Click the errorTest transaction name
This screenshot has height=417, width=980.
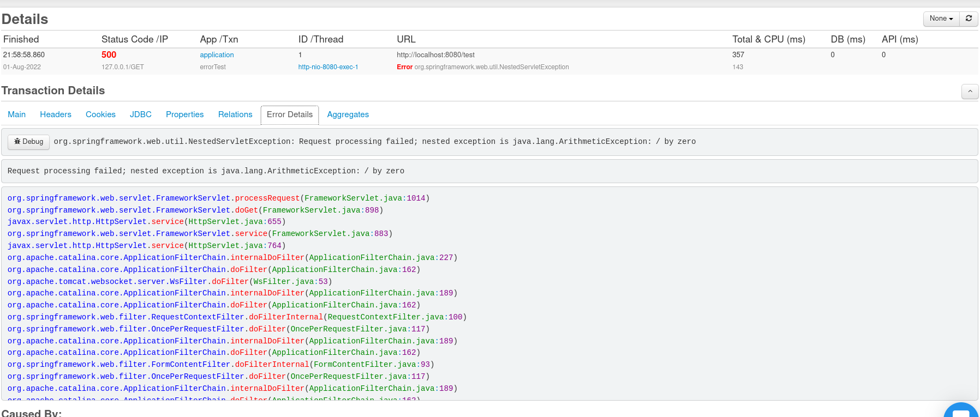[213, 67]
